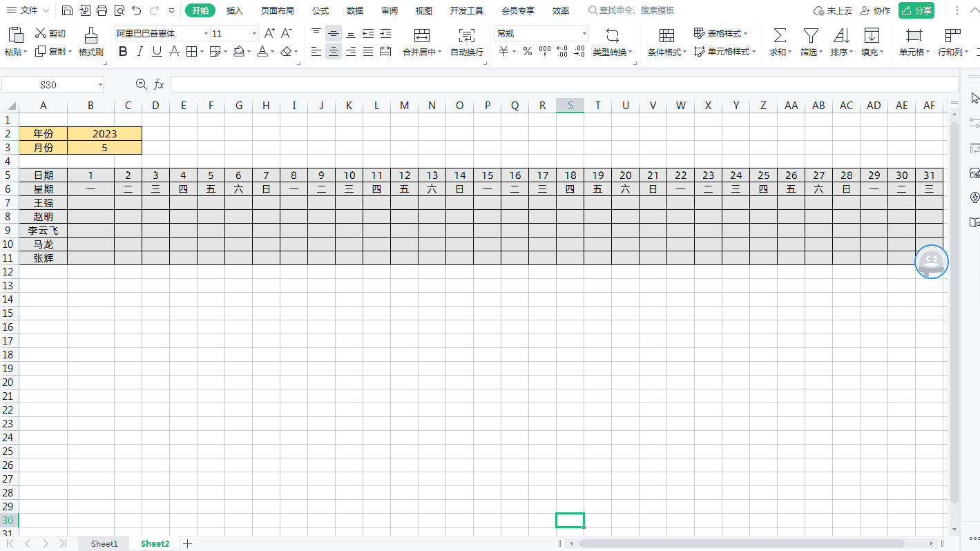980x551 pixels.
Task: Click the search commands box
Action: pyautogui.click(x=631, y=10)
